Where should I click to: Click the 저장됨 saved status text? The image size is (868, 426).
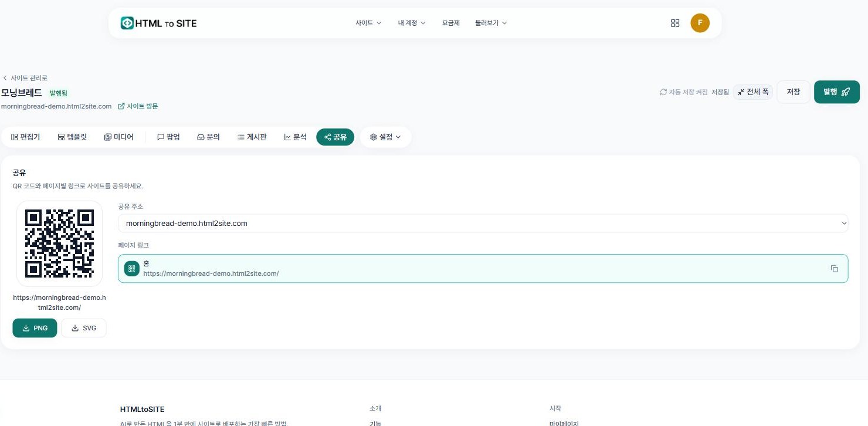tap(720, 92)
